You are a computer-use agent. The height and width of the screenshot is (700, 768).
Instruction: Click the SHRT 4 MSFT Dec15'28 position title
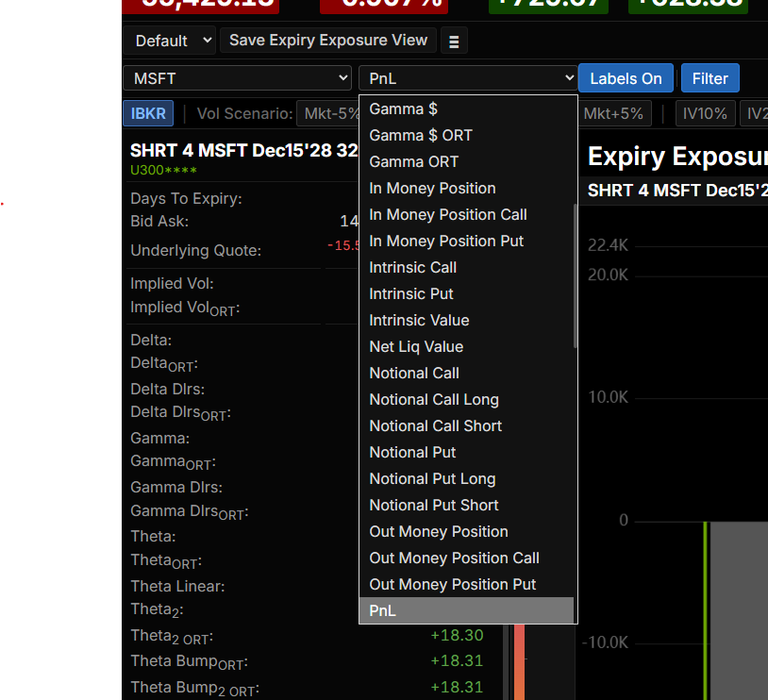(244, 150)
